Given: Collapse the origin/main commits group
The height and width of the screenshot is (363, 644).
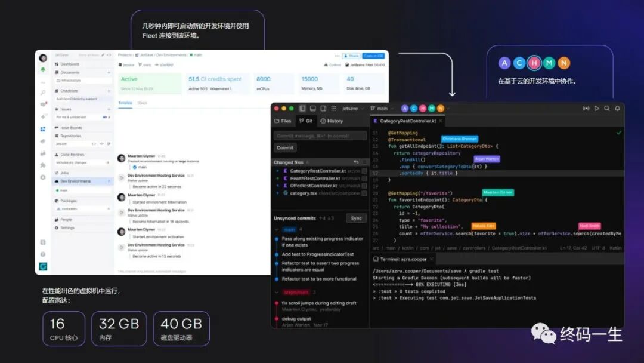Looking at the screenshot, I should (277, 293).
